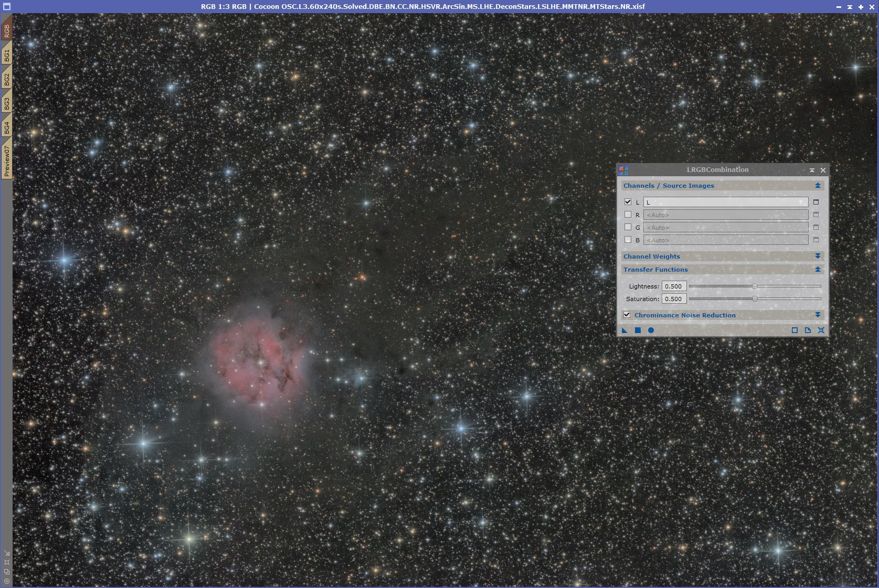Open view selector for L channel
The height and width of the screenshot is (588, 879).
(816, 202)
